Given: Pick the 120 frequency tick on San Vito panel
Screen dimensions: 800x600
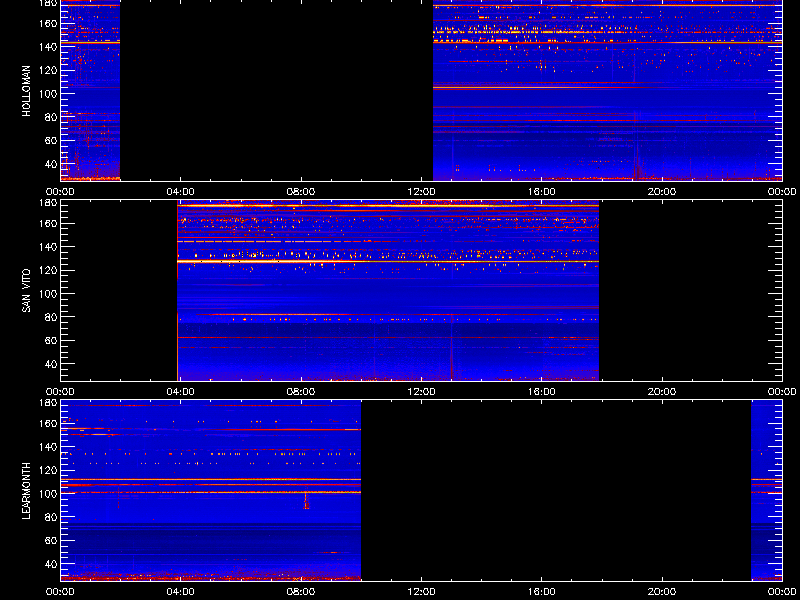Looking at the screenshot, I should click(50, 270).
